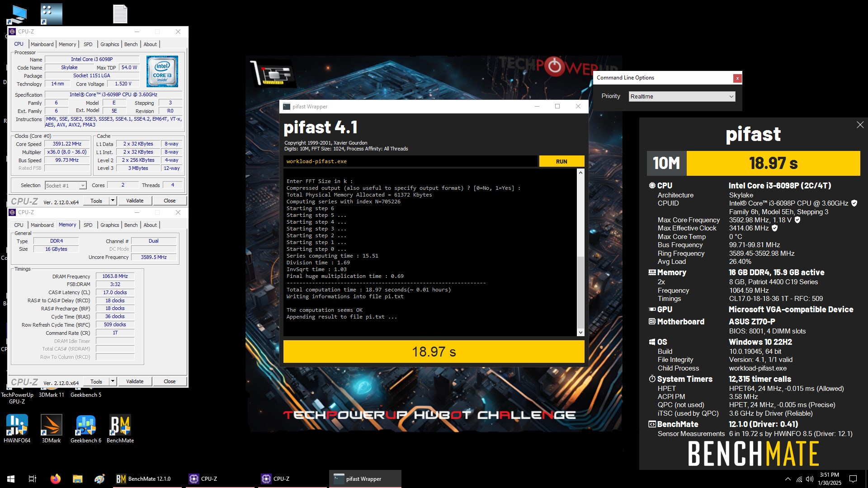Close the Command Line Options dialog
The height and width of the screenshot is (488, 868).
(737, 78)
